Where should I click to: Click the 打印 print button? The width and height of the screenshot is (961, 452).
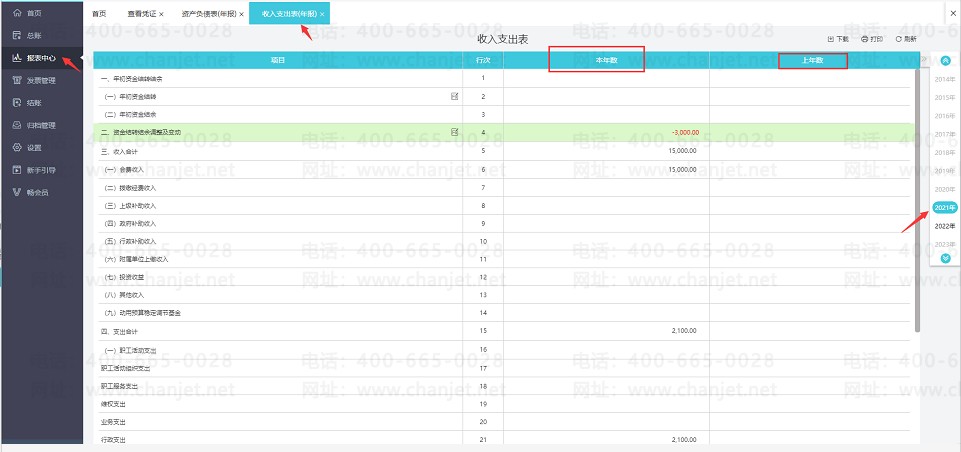click(x=871, y=39)
